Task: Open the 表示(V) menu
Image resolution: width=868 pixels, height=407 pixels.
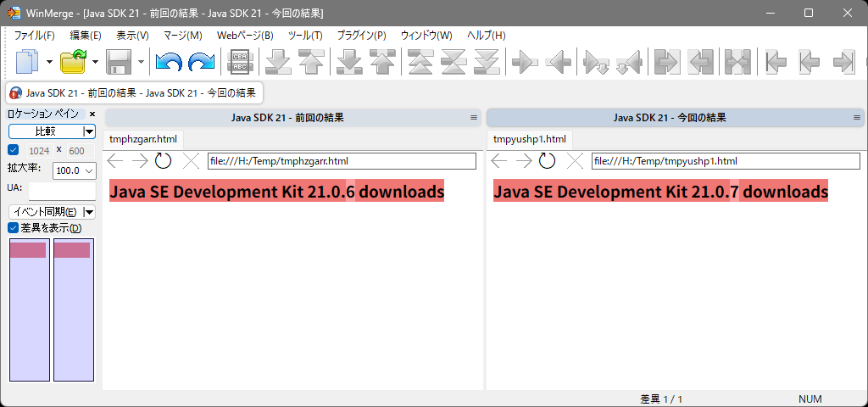Action: tap(132, 36)
